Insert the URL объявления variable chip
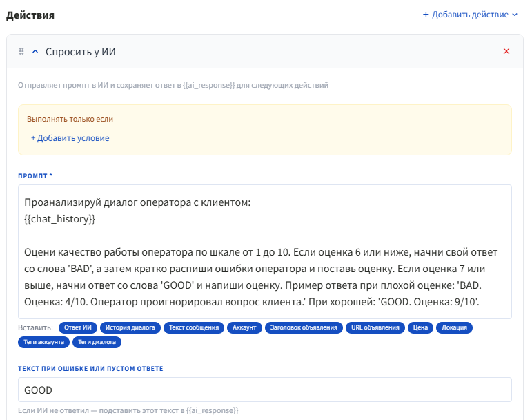 click(375, 327)
